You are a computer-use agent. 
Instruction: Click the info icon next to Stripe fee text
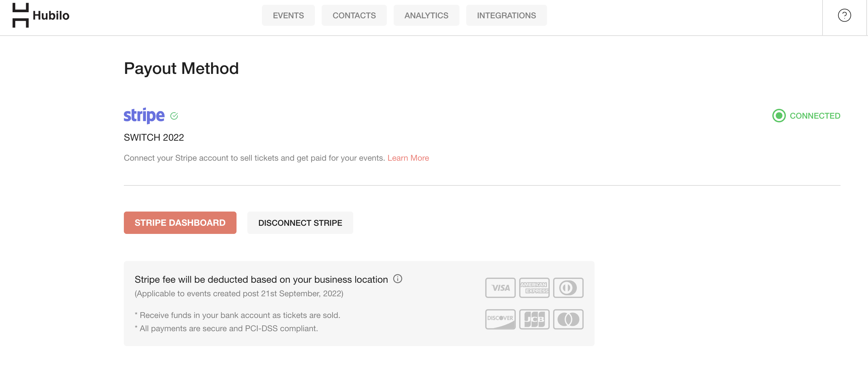pyautogui.click(x=398, y=279)
